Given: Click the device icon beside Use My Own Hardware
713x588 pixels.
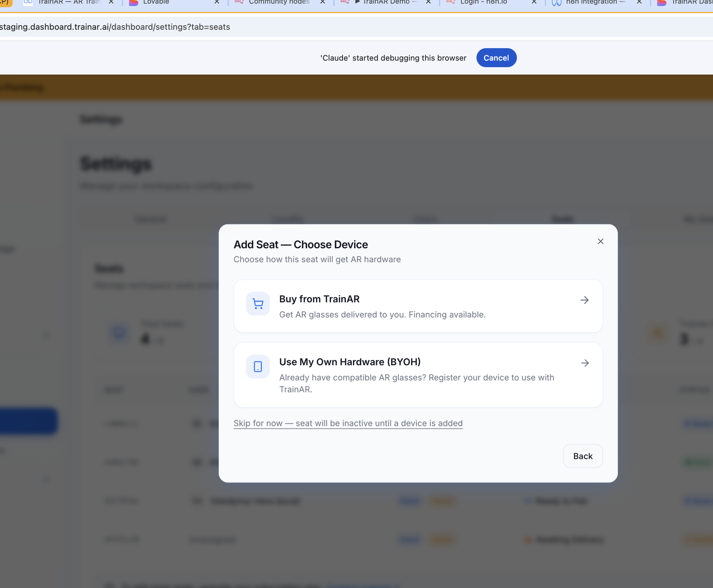Looking at the screenshot, I should tap(258, 367).
